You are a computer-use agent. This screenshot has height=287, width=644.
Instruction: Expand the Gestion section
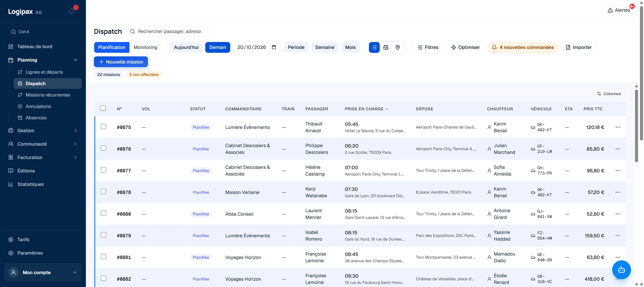[43, 131]
